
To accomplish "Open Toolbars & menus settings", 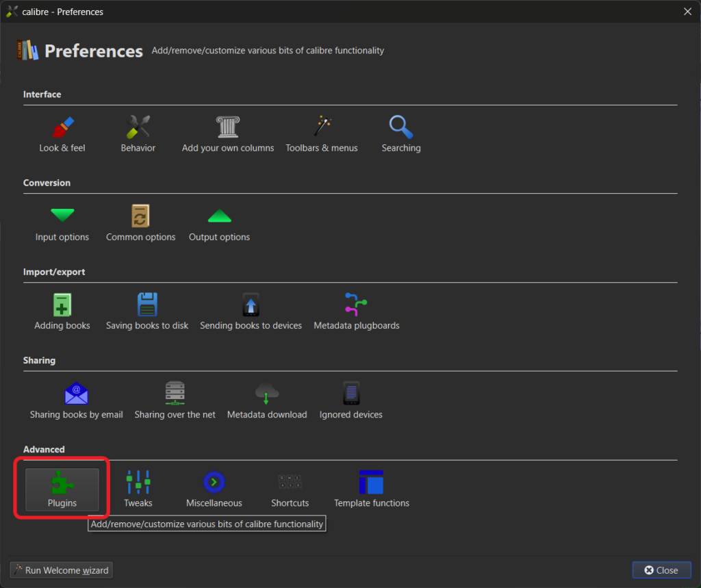I will click(x=322, y=134).
